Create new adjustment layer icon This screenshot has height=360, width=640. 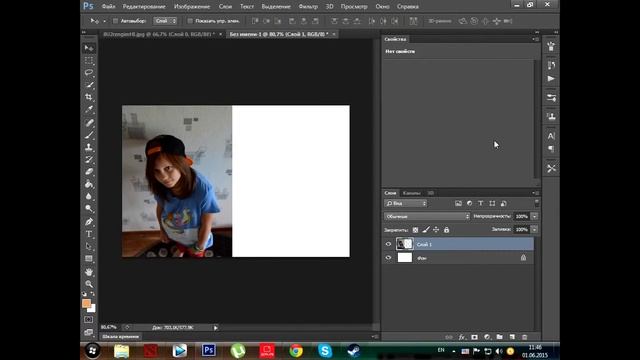[487, 337]
